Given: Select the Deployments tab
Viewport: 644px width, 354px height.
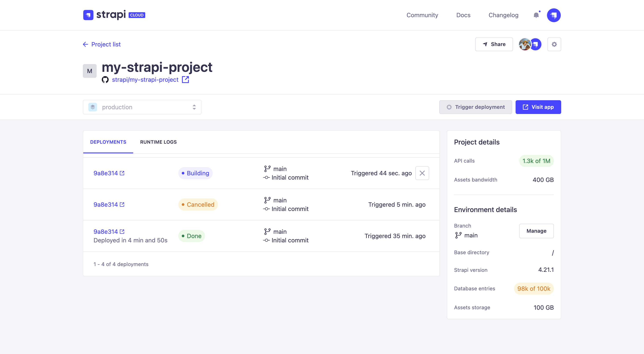Looking at the screenshot, I should tap(108, 142).
